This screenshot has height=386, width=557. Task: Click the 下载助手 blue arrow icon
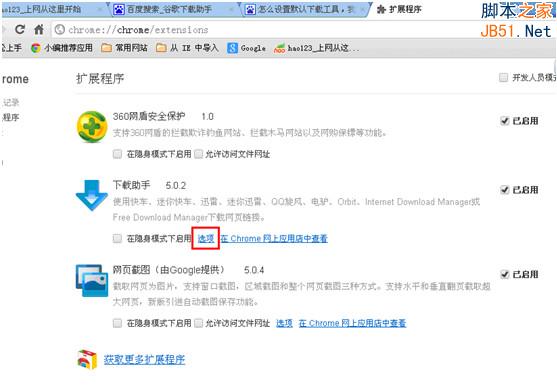coord(92,195)
